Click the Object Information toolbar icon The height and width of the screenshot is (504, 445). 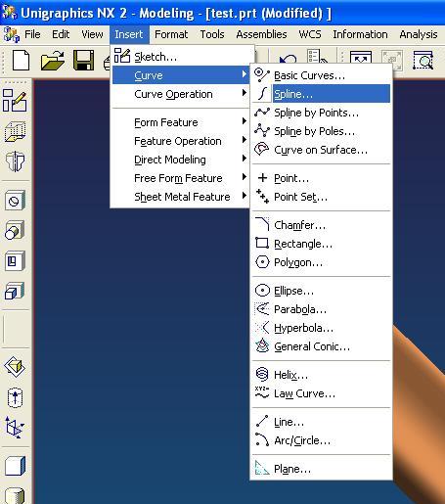pyautogui.click(x=316, y=57)
